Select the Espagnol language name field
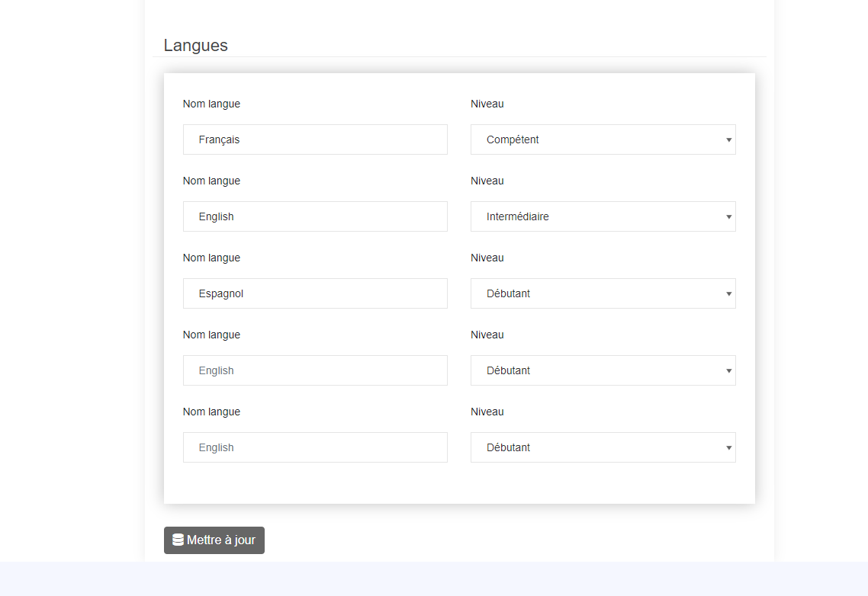Screen dimensions: 868x596 coord(315,293)
